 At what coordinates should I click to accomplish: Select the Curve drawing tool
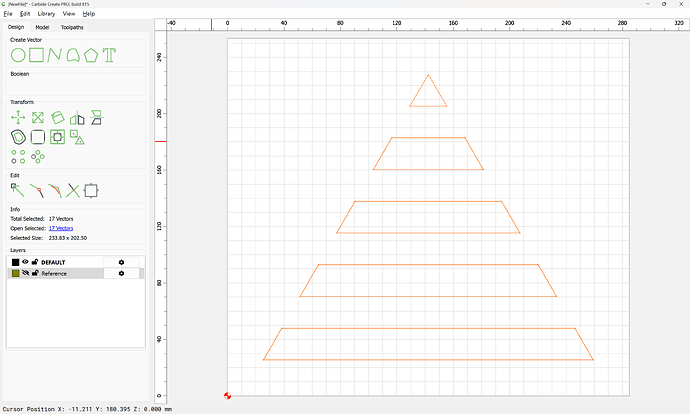point(73,55)
